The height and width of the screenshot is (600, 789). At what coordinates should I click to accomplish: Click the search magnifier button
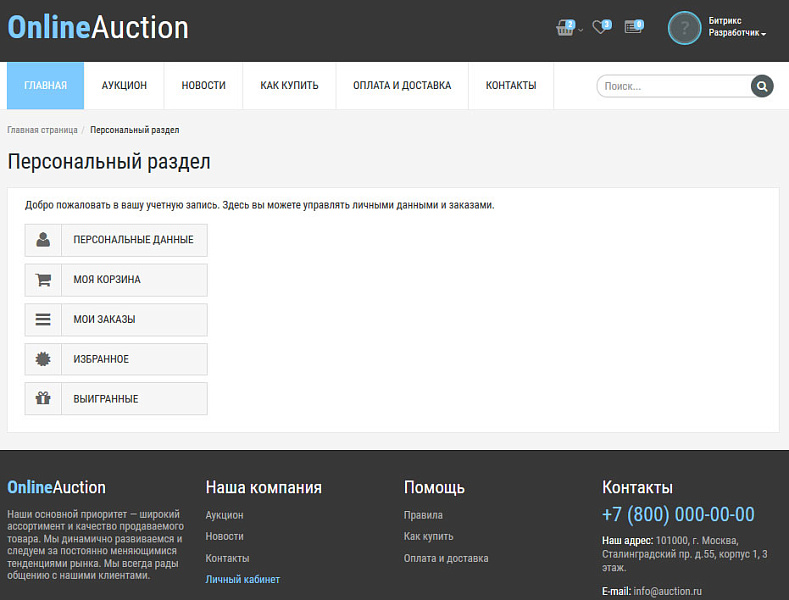[x=762, y=86]
